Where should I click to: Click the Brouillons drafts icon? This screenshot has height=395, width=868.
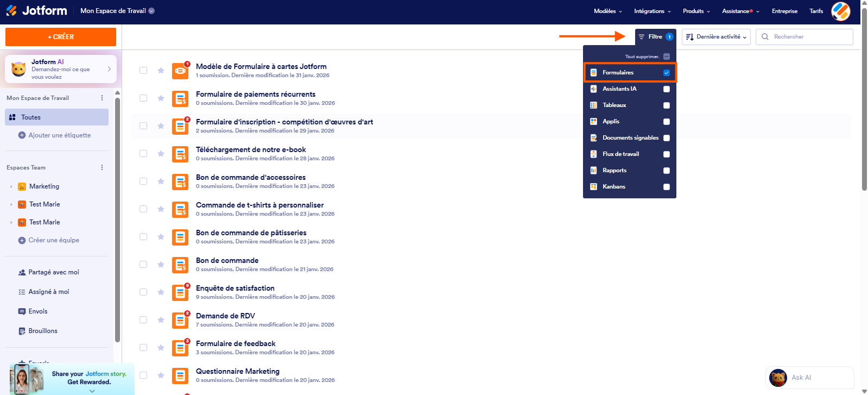pos(22,331)
